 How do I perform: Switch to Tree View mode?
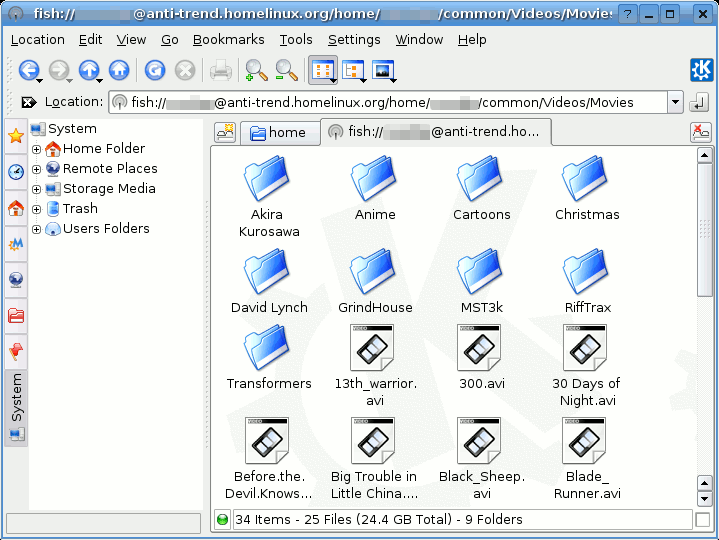click(x=352, y=70)
